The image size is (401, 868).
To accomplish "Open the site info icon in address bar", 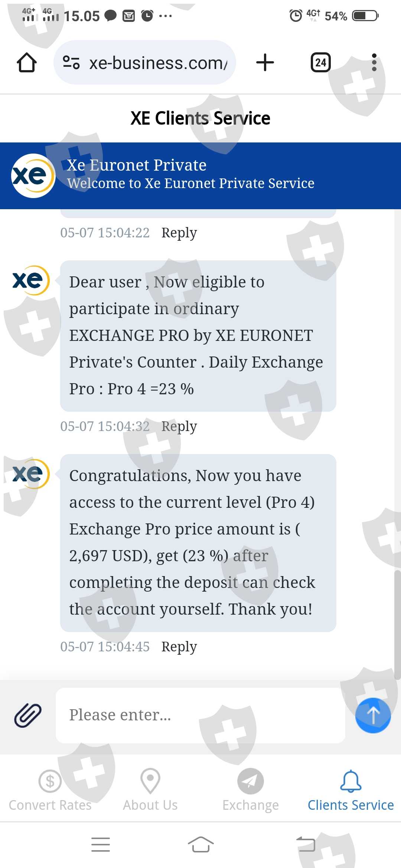I will pyautogui.click(x=71, y=62).
